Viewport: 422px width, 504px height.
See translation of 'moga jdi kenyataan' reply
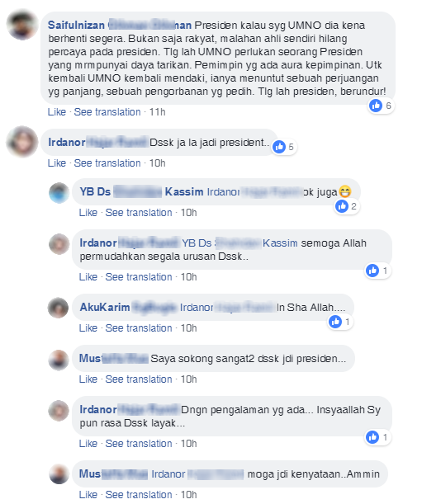coord(139,494)
